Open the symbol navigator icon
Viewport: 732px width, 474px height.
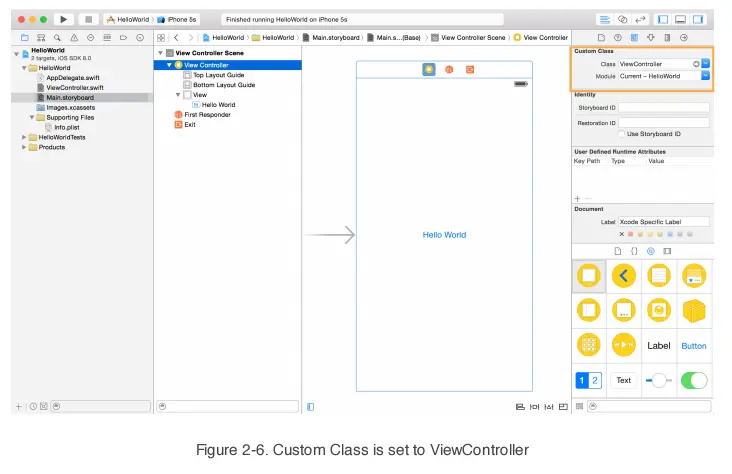click(41, 38)
